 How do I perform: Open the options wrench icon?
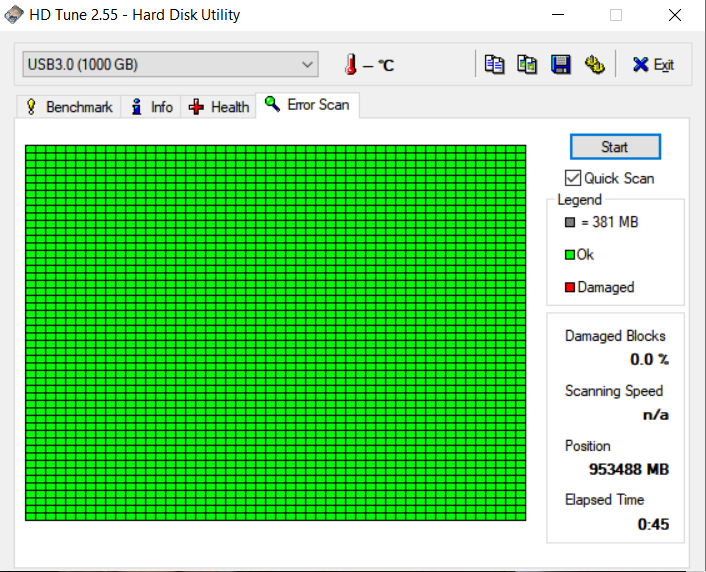coord(594,64)
